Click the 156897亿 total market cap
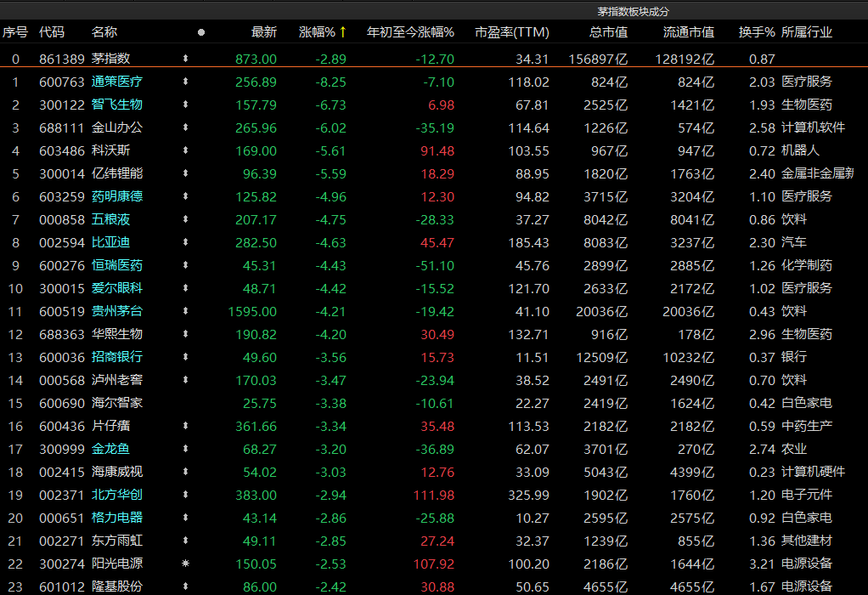The width and height of the screenshot is (868, 595). (x=598, y=59)
